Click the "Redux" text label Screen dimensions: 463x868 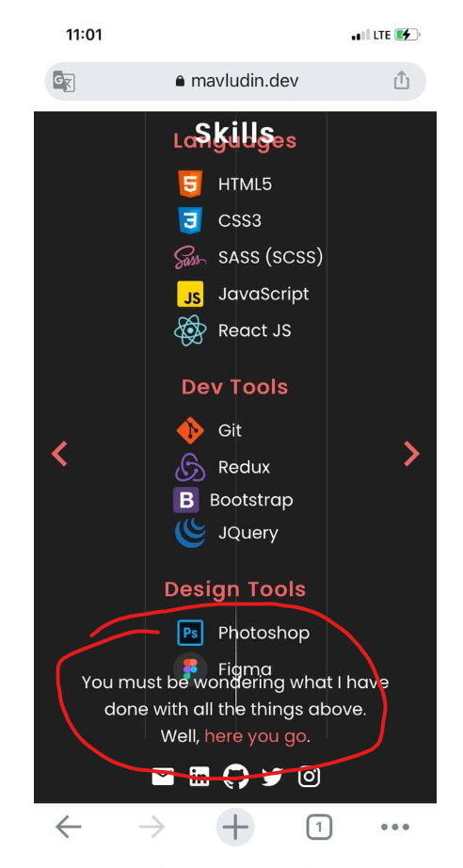pos(244,467)
